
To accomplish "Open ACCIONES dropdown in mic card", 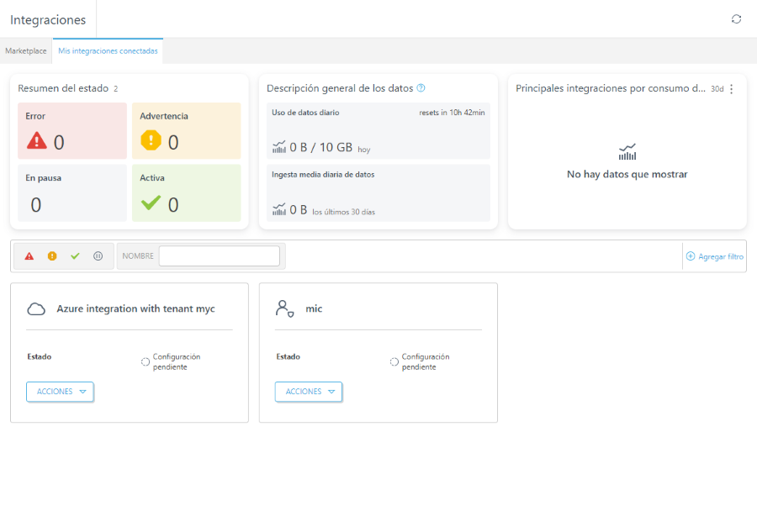I will click(309, 392).
